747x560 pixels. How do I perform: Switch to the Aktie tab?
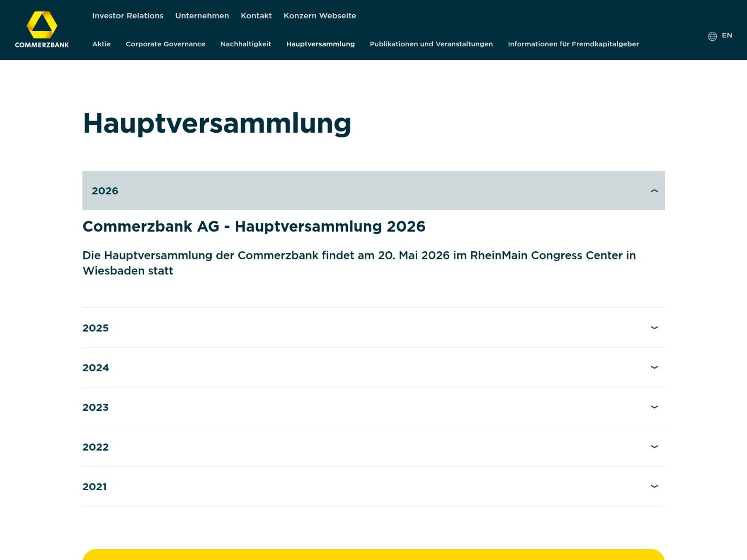(x=101, y=44)
